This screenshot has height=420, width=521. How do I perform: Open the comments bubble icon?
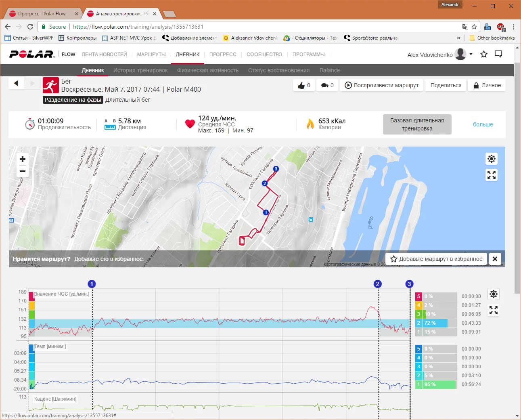[x=325, y=85]
